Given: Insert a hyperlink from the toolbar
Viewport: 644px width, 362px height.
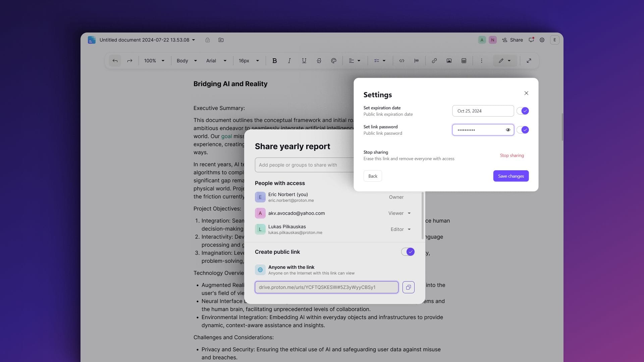Looking at the screenshot, I should coord(434,61).
